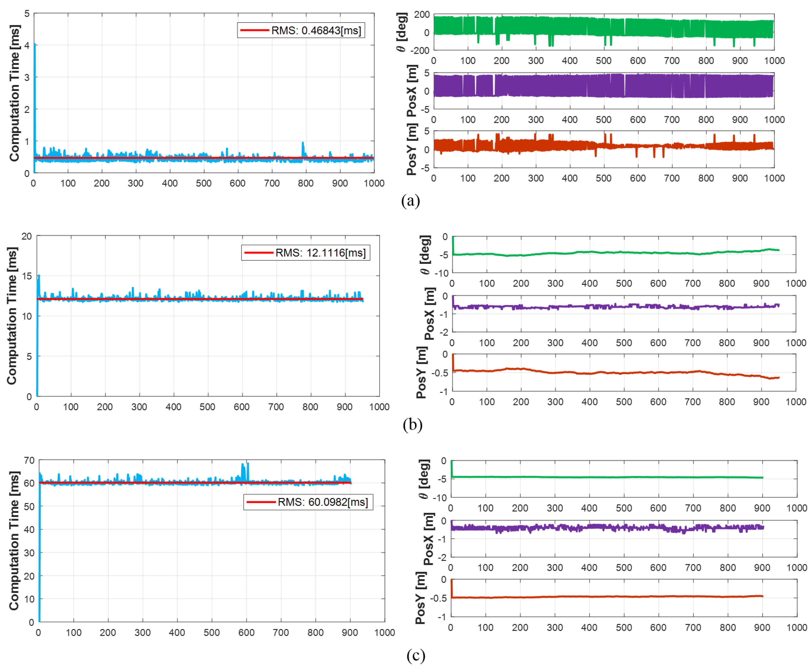The image size is (812, 672).
Task: Click the RMS: 0.46843[ms] legend box
Action: (x=301, y=30)
